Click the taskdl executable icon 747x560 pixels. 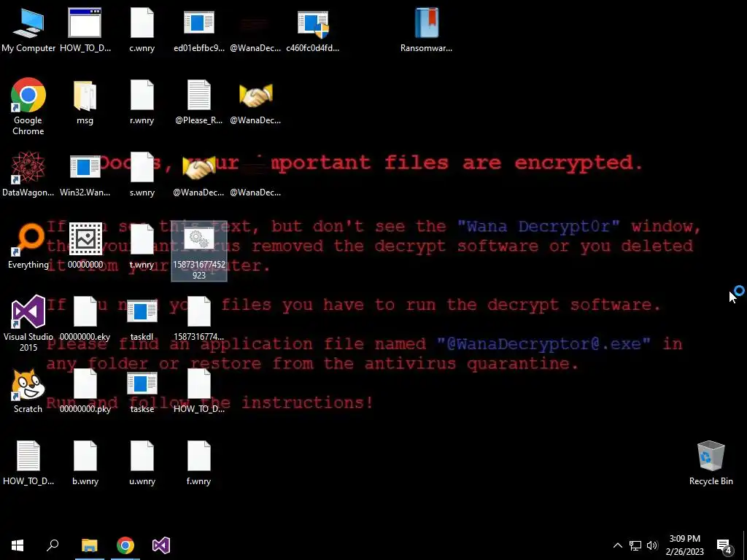point(142,319)
